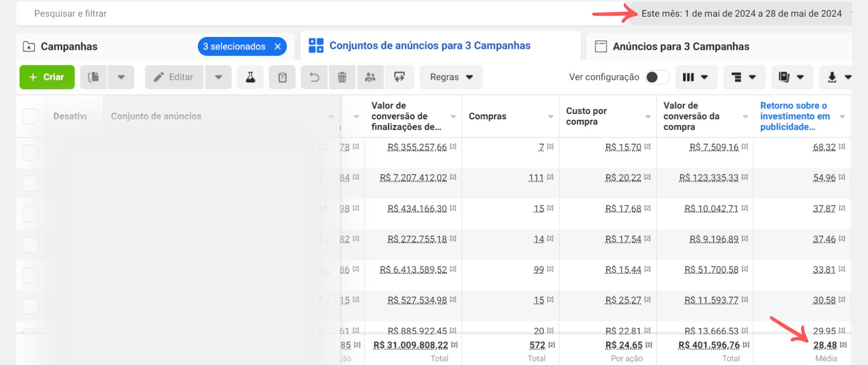Open Anúncios para 3 Campanhas tab
The width and height of the screenshot is (868, 365).
click(x=681, y=47)
